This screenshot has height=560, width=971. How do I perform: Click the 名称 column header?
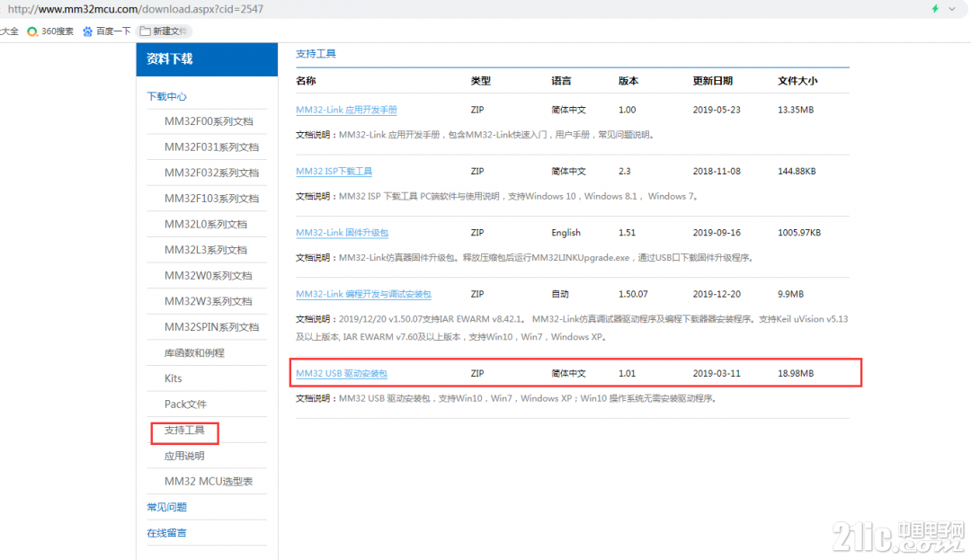coord(306,80)
